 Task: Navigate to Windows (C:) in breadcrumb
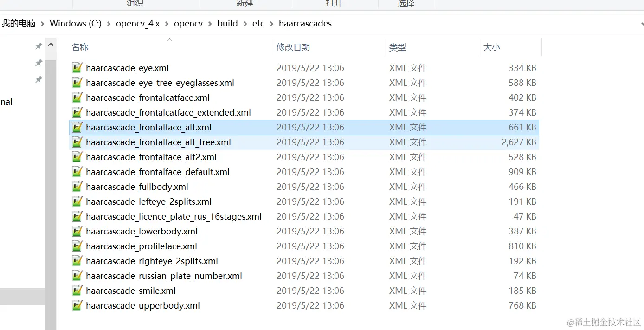click(x=76, y=24)
